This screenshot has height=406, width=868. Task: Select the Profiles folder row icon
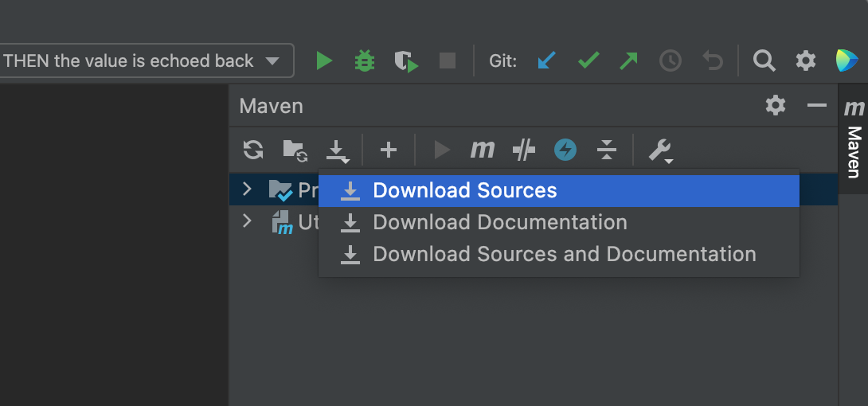point(280,189)
